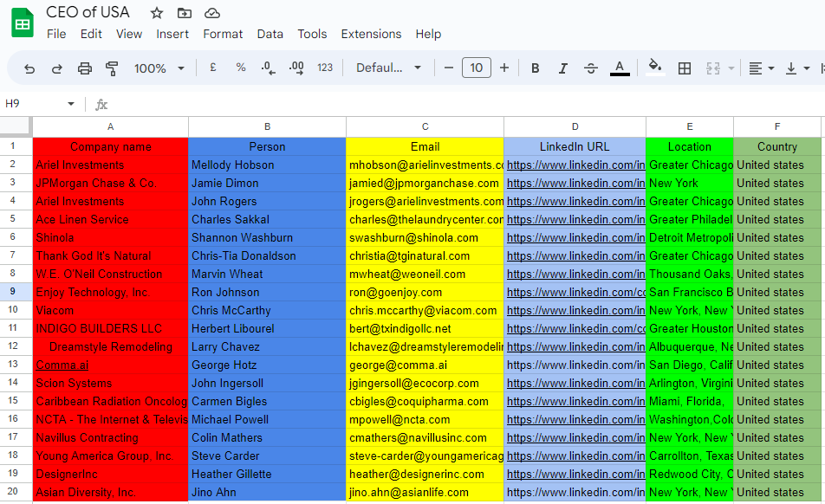Screen dimensions: 825x504
Task: Select column A header
Action: [111, 126]
